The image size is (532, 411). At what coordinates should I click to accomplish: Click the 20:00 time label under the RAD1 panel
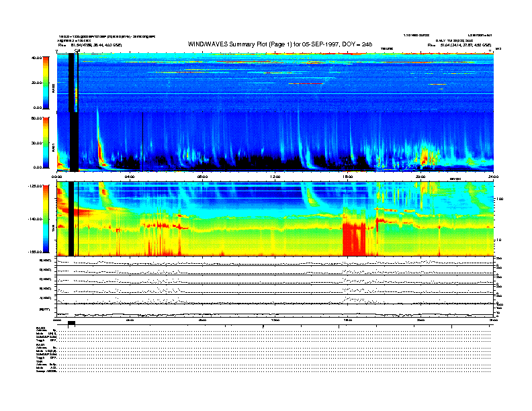click(x=420, y=177)
